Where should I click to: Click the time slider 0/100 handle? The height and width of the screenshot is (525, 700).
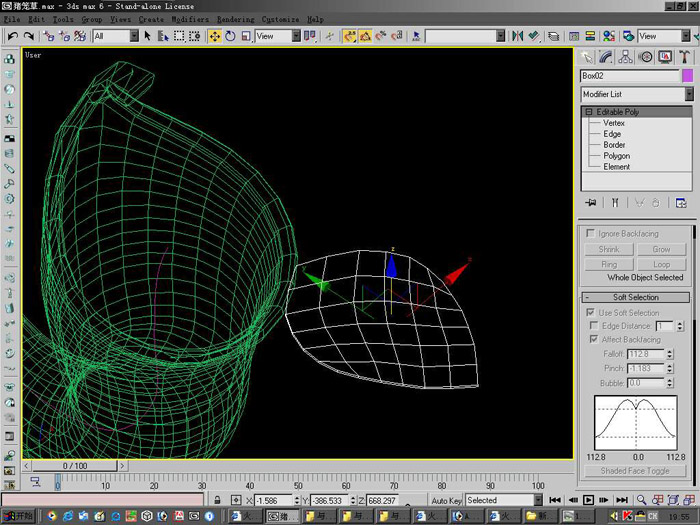[x=75, y=466]
